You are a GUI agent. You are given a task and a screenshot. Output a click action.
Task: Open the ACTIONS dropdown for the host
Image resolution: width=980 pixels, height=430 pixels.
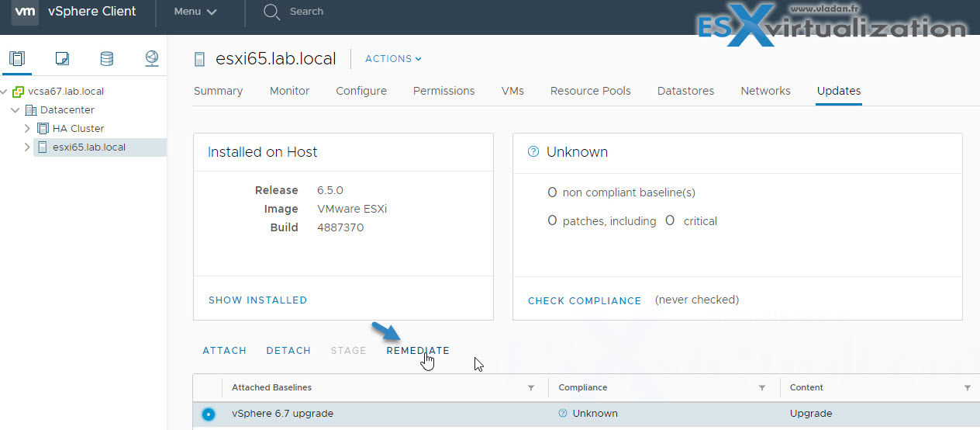pyautogui.click(x=393, y=59)
